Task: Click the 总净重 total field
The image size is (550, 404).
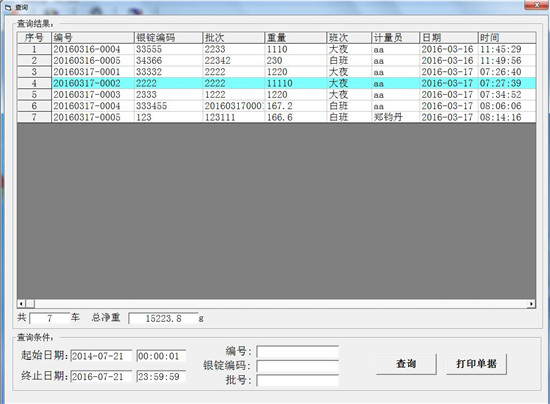Action: (163, 318)
